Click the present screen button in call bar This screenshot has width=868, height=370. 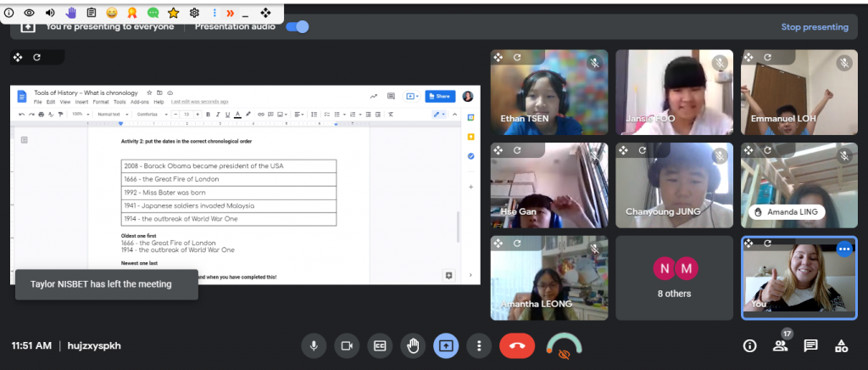[x=446, y=345]
